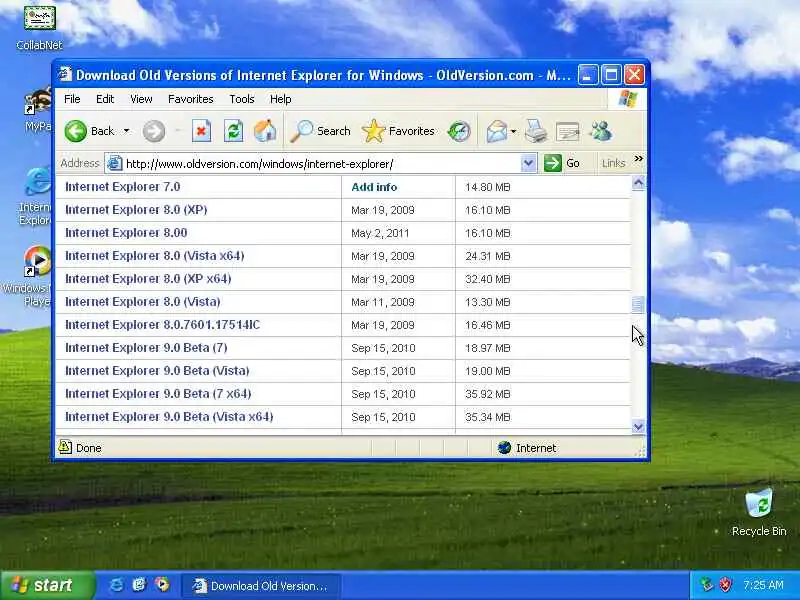Click the red security shield tray icon
Viewport: 800px width, 600px height.
725,585
